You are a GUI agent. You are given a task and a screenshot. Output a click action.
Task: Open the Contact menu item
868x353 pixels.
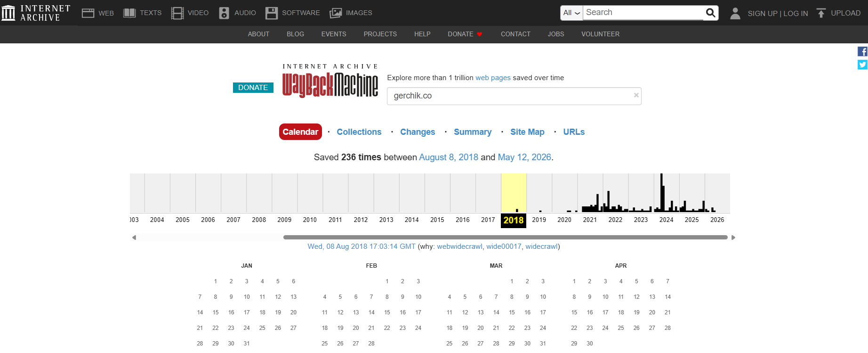pyautogui.click(x=515, y=34)
